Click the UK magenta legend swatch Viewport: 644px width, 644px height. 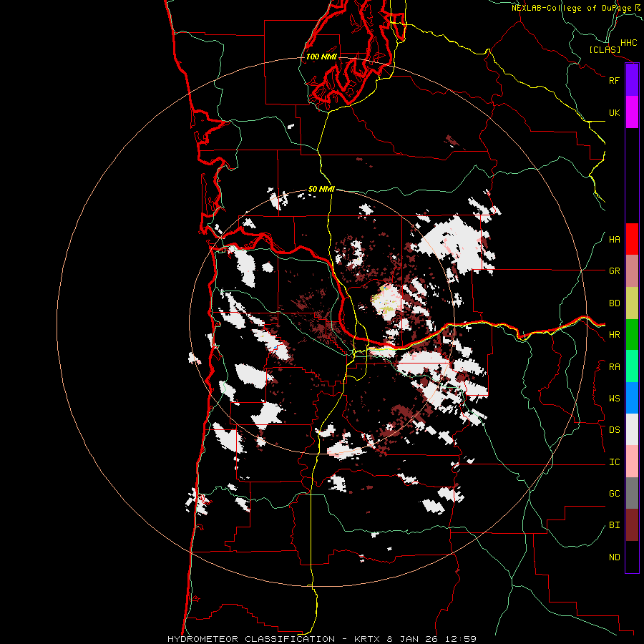coord(632,112)
